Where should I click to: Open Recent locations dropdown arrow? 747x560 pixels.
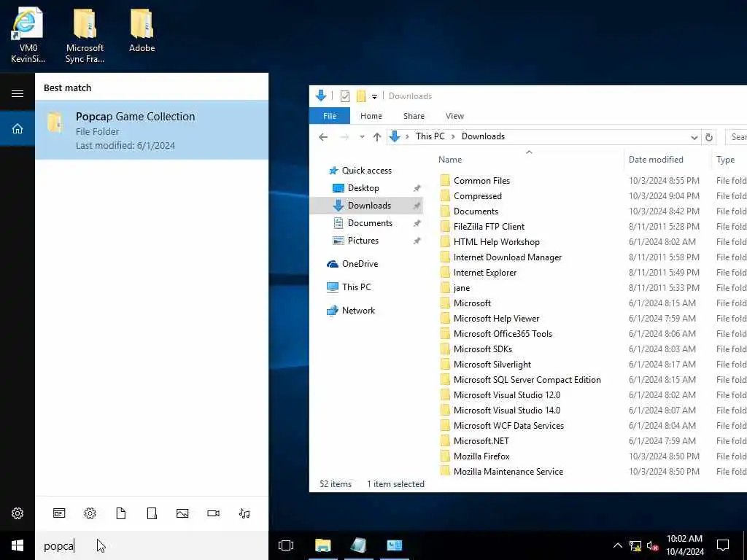point(362,137)
